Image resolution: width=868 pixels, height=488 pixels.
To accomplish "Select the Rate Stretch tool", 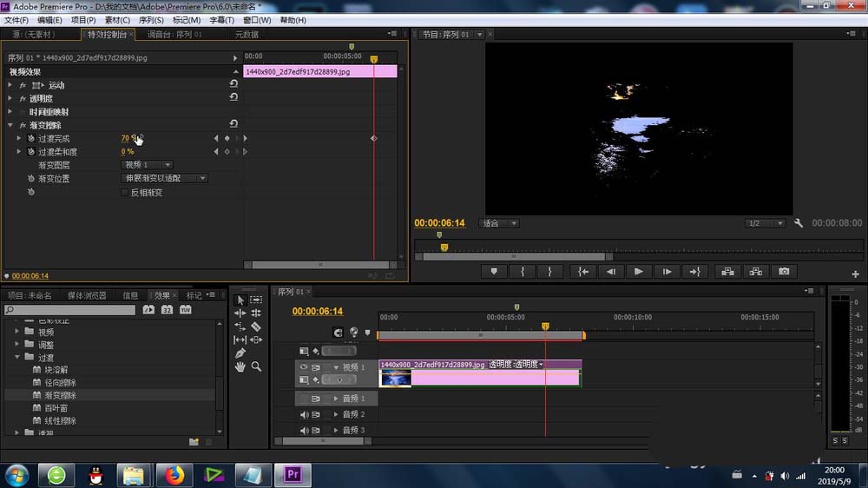I will 240,326.
